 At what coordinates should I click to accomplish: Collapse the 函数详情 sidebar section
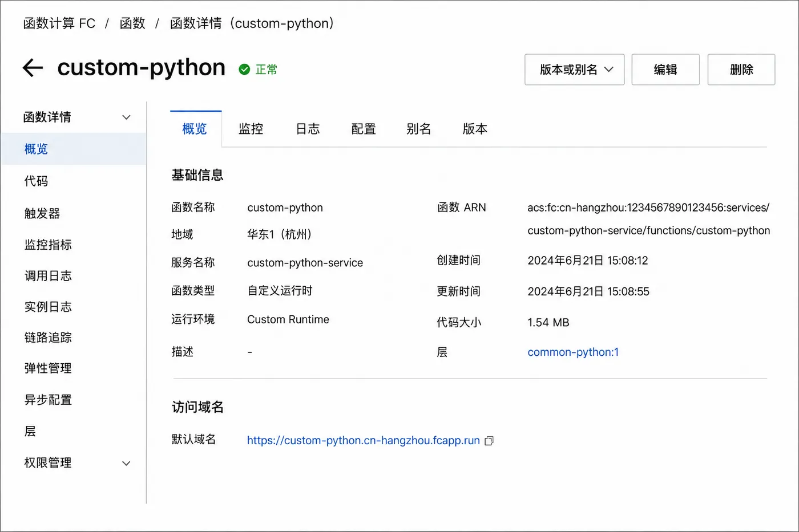(127, 117)
